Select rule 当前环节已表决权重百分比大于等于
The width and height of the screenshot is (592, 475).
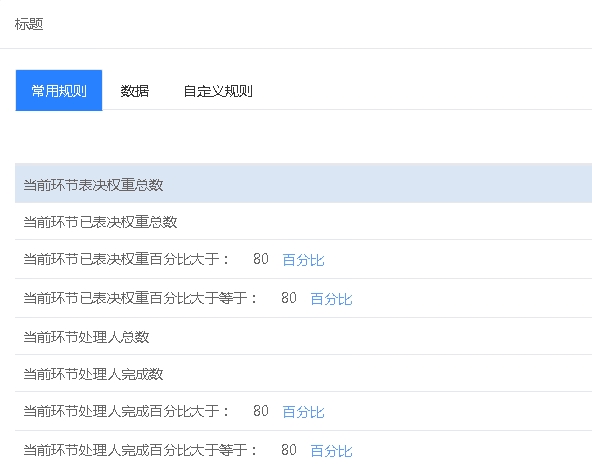tap(304, 298)
